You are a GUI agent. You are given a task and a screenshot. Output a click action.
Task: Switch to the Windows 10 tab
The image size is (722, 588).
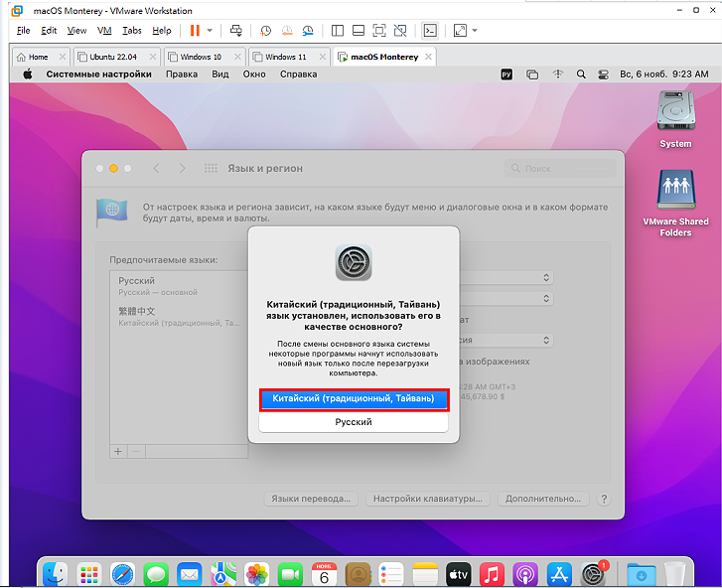201,57
